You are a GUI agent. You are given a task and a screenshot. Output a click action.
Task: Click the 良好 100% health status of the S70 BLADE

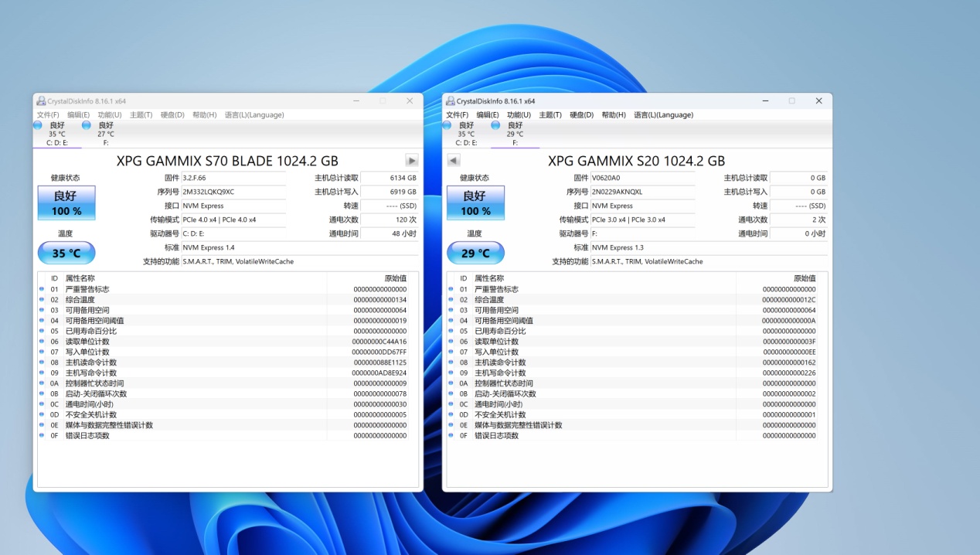[66, 203]
